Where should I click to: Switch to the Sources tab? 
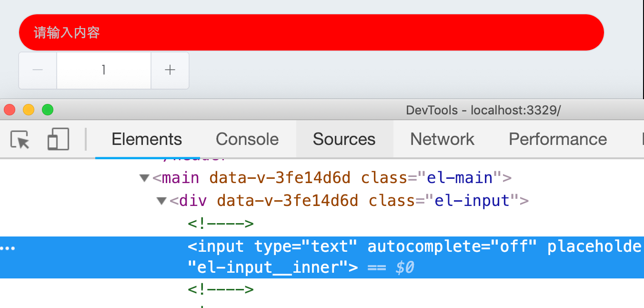coord(344,139)
